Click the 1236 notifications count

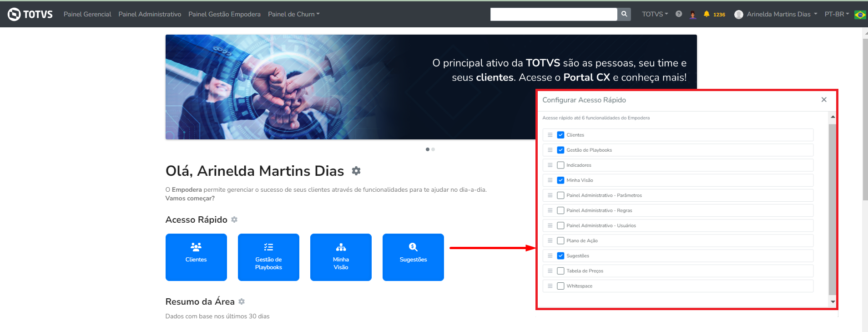[x=719, y=15]
